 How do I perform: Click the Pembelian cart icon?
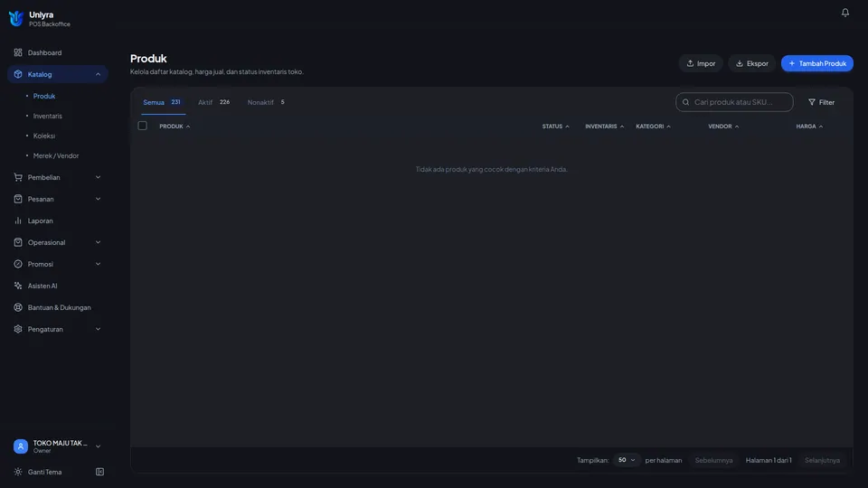18,177
